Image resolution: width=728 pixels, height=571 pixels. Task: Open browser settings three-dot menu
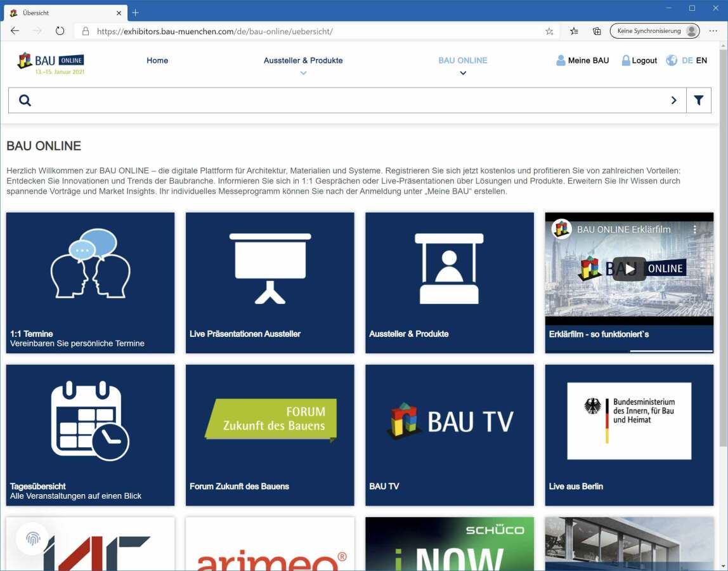[713, 31]
